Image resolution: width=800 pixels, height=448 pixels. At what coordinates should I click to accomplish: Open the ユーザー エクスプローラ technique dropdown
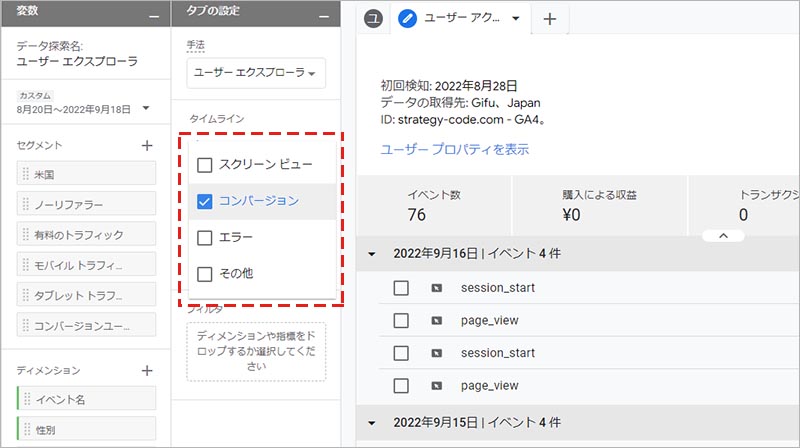(x=256, y=73)
